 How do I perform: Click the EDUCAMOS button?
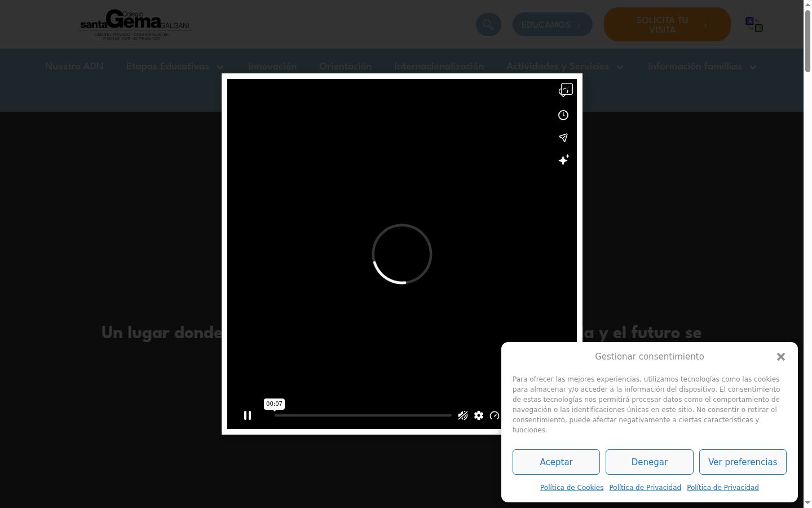[552, 25]
